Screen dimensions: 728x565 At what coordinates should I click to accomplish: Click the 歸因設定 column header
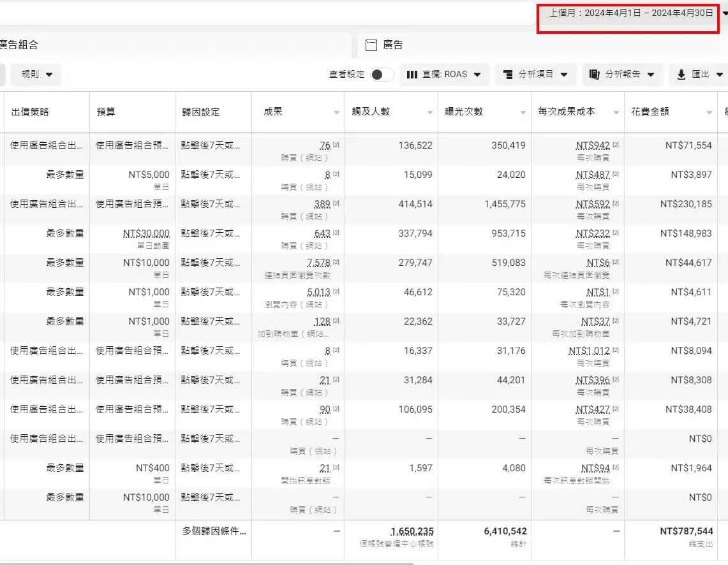point(200,112)
